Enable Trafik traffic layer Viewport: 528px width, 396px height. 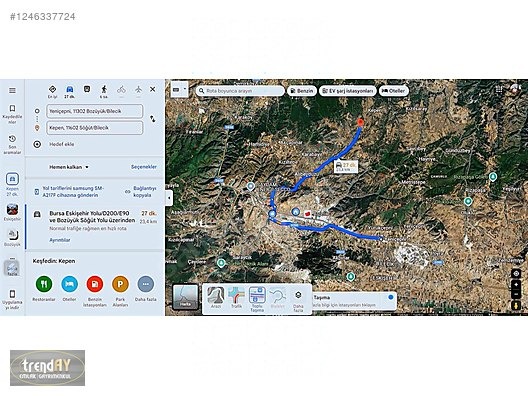[x=236, y=298]
